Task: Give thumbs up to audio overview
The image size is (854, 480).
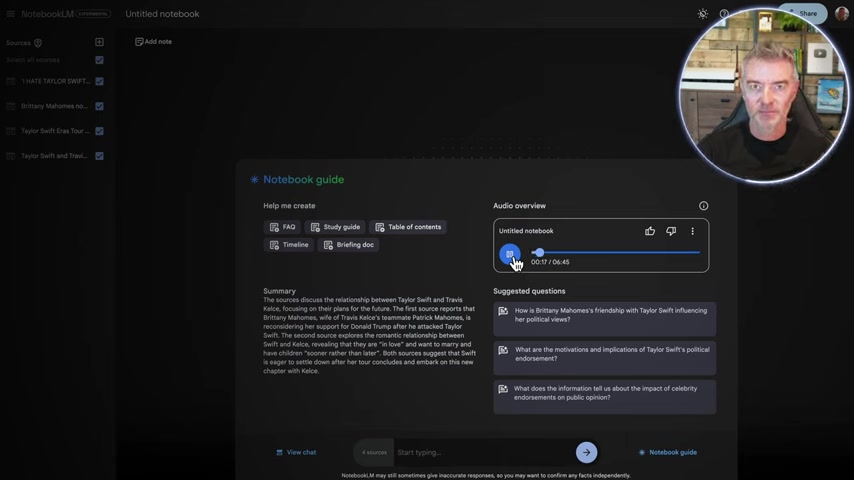Action: pyautogui.click(x=650, y=231)
